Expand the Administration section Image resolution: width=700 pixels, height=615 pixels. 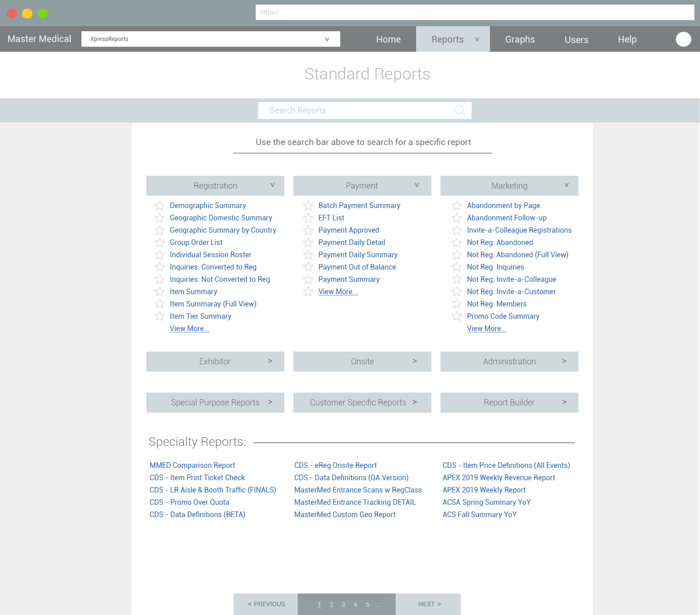pos(509,361)
